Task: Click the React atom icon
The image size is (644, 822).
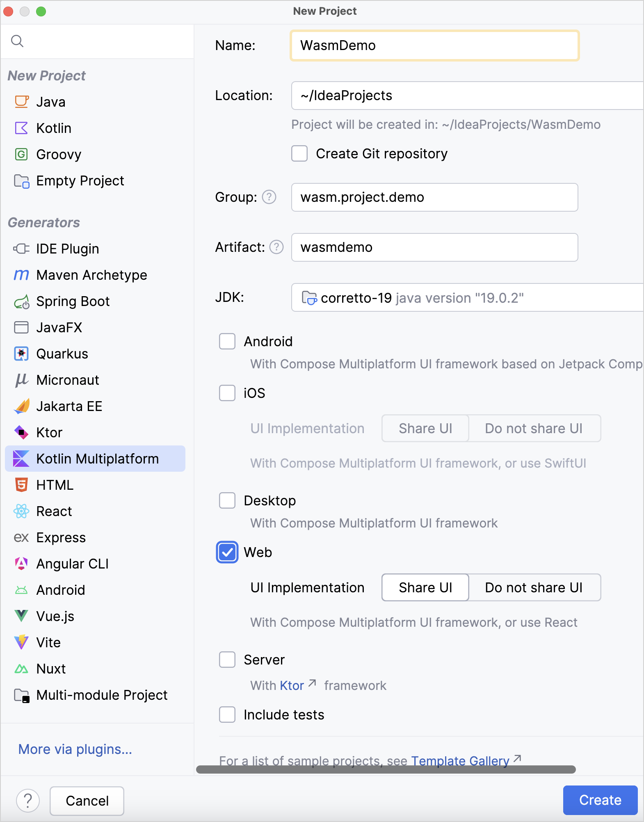Action: coord(21,511)
